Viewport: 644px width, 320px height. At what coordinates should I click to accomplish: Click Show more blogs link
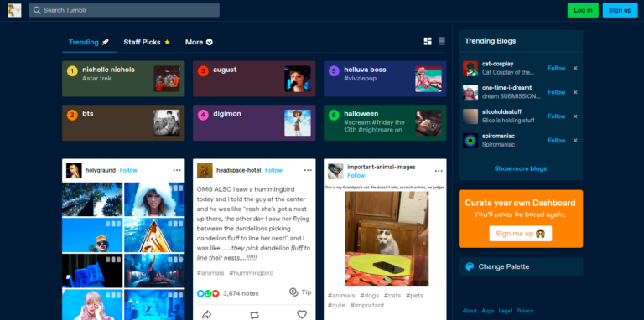[521, 168]
